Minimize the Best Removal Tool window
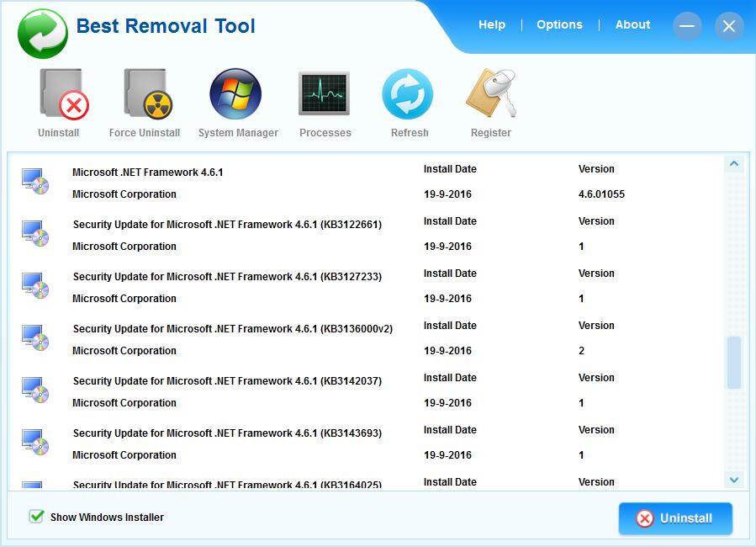Image resolution: width=756 pixels, height=547 pixels. 687,26
